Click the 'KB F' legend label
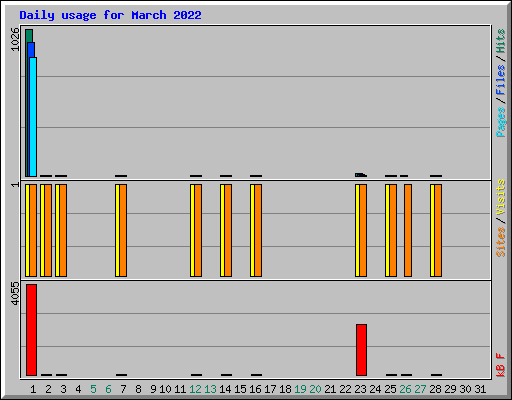The height and width of the screenshot is (400, 512). coord(501,365)
